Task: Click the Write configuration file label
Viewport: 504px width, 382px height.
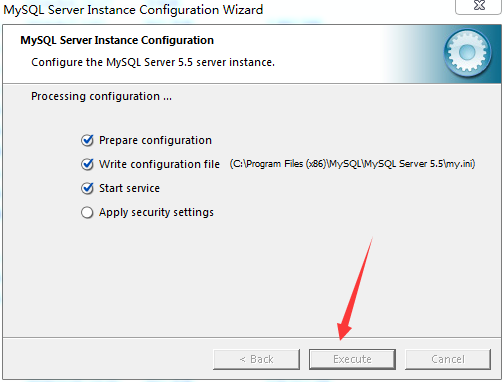Action: [159, 164]
